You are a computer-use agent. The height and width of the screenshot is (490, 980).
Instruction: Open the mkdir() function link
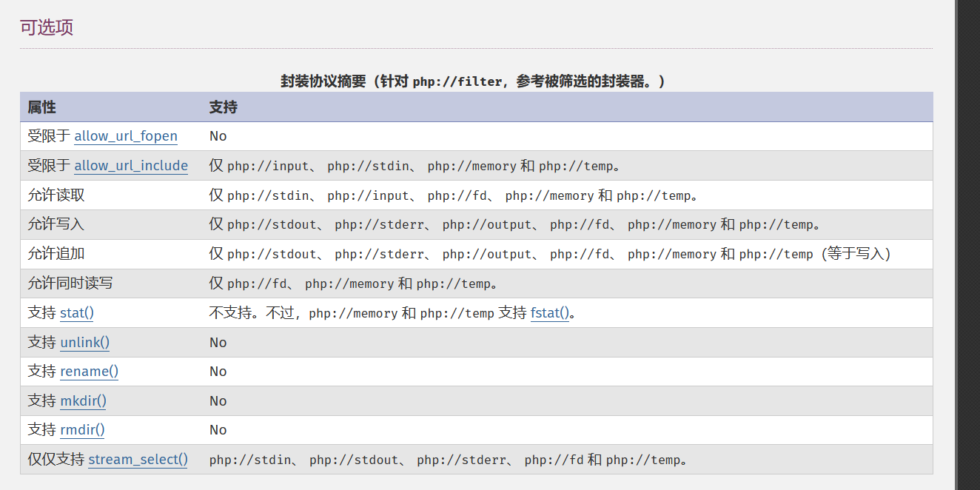(83, 401)
